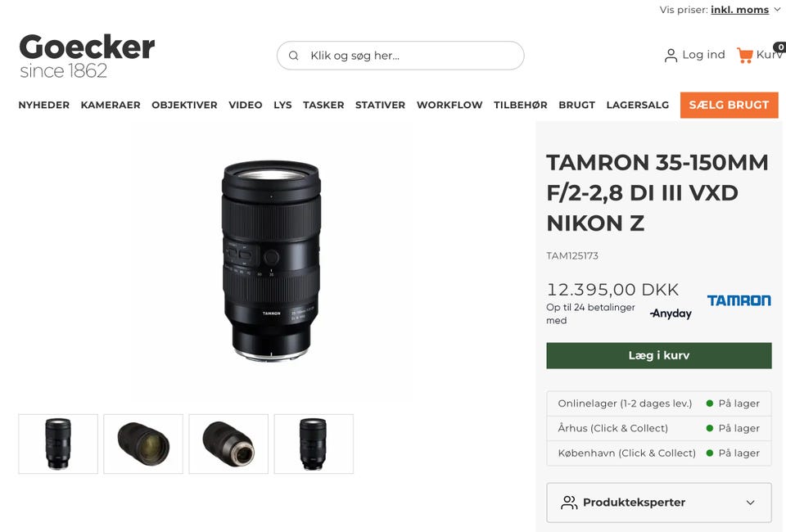Open the shopping cart icon
Viewport: 786px width, 532px height.
click(745, 55)
